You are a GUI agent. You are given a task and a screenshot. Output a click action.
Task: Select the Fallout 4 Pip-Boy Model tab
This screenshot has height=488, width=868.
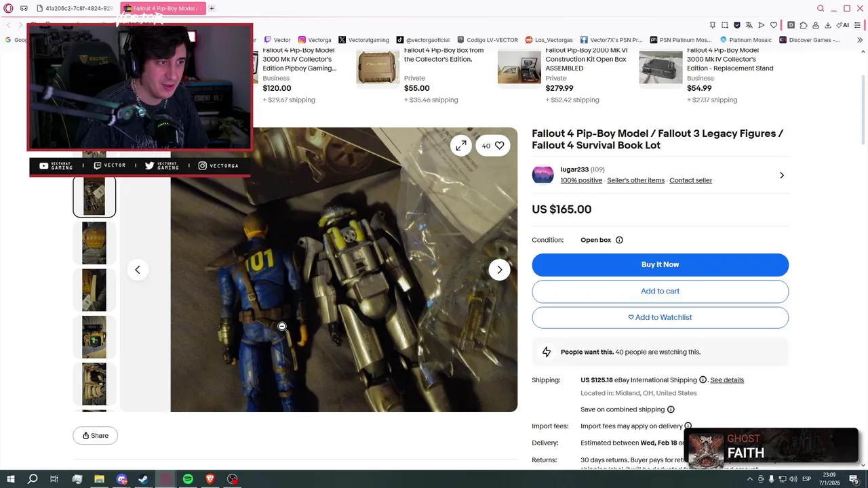click(163, 8)
